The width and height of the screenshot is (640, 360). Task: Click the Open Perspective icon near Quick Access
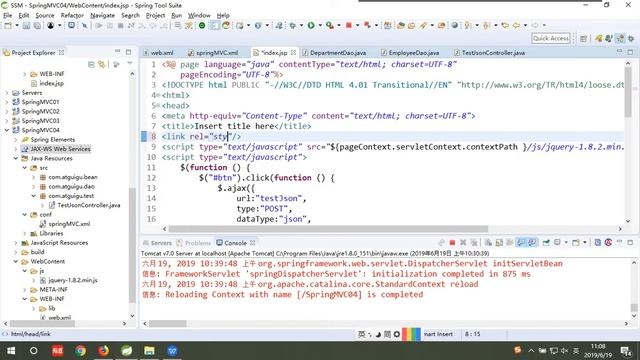point(584,38)
